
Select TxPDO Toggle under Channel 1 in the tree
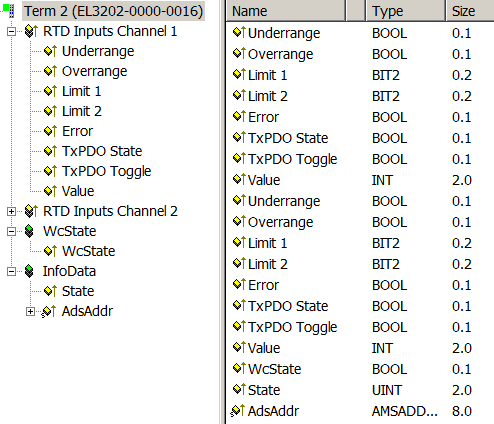tap(107, 171)
